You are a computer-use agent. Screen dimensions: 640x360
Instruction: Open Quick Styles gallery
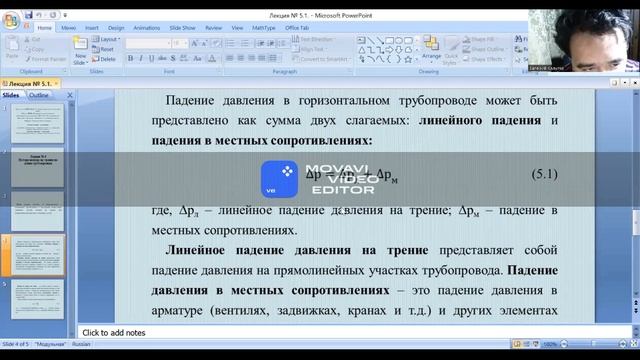451,51
